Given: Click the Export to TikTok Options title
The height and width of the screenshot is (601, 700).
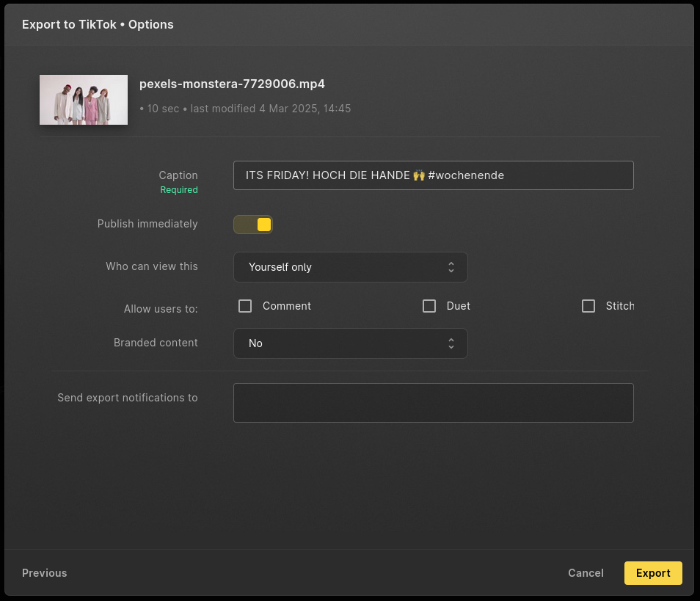Looking at the screenshot, I should [x=98, y=24].
